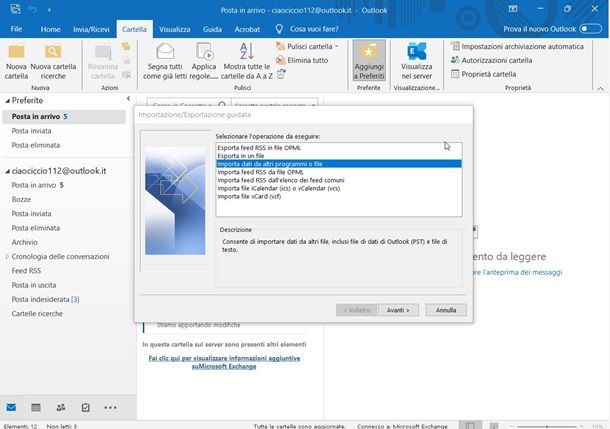Select Importa file iCalendar or vCalendar
This screenshot has height=429, width=610.
(338, 188)
